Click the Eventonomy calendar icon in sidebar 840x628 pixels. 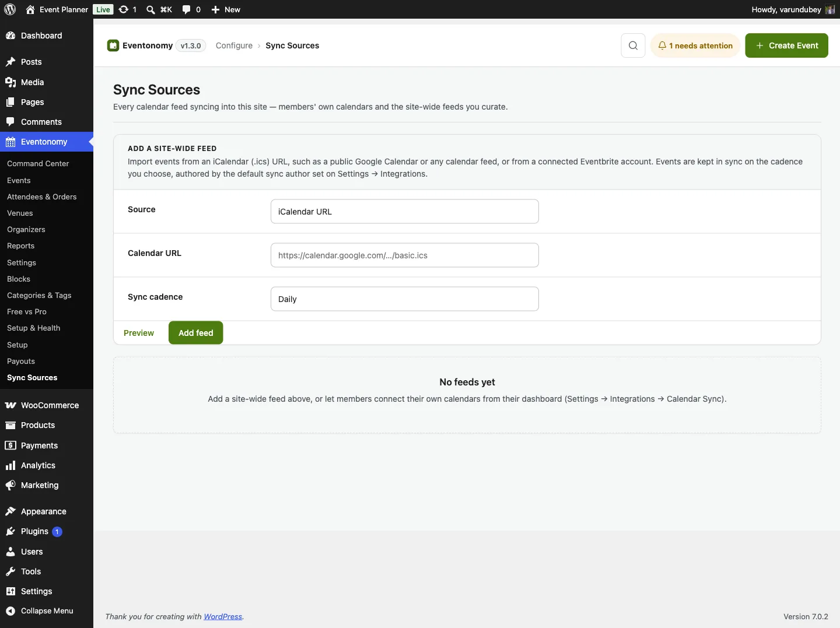10,142
